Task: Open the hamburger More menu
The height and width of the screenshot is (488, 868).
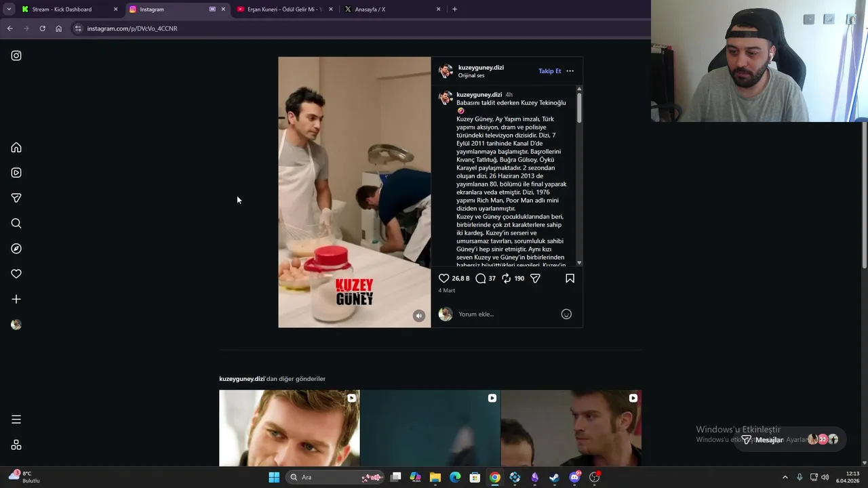Action: click(x=16, y=420)
